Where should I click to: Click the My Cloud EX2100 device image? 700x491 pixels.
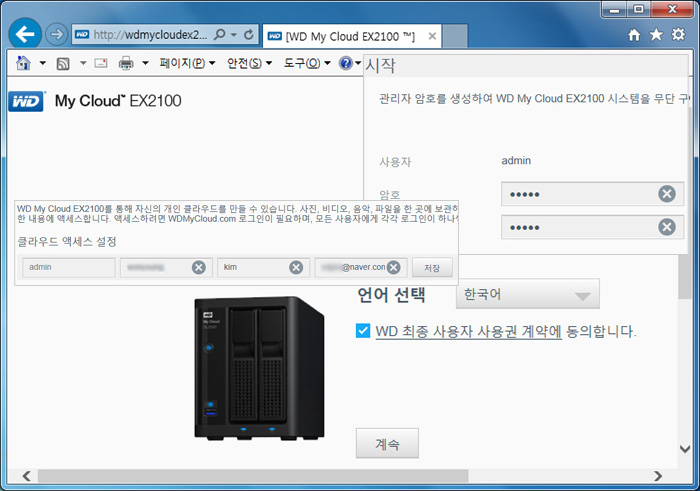pos(259,368)
